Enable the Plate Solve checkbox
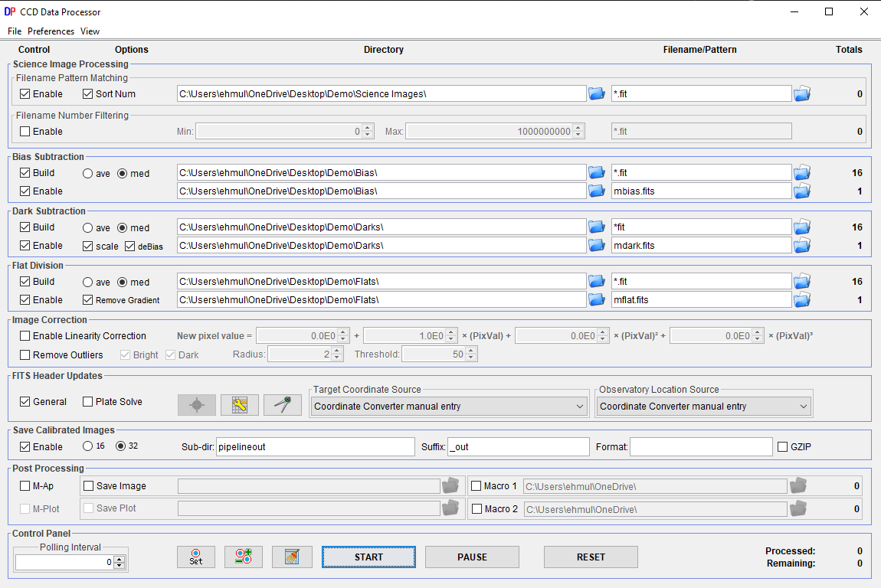This screenshot has height=588, width=881. [x=88, y=402]
